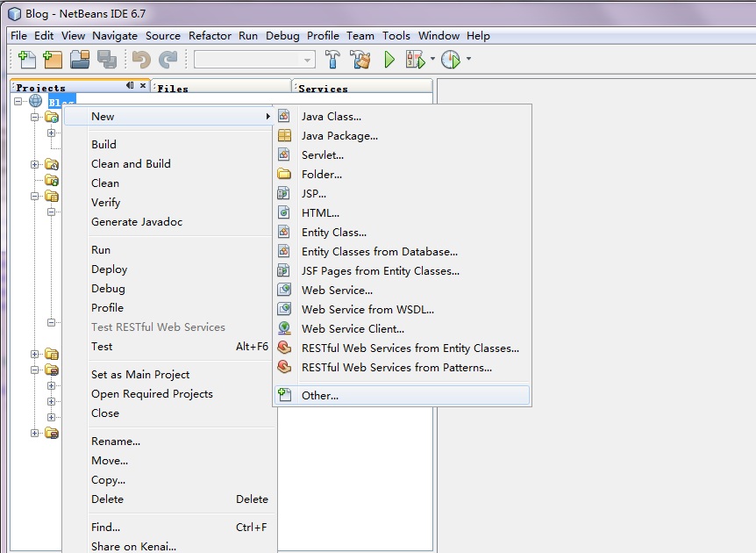Choose Clean and Build from context menu

(x=131, y=164)
